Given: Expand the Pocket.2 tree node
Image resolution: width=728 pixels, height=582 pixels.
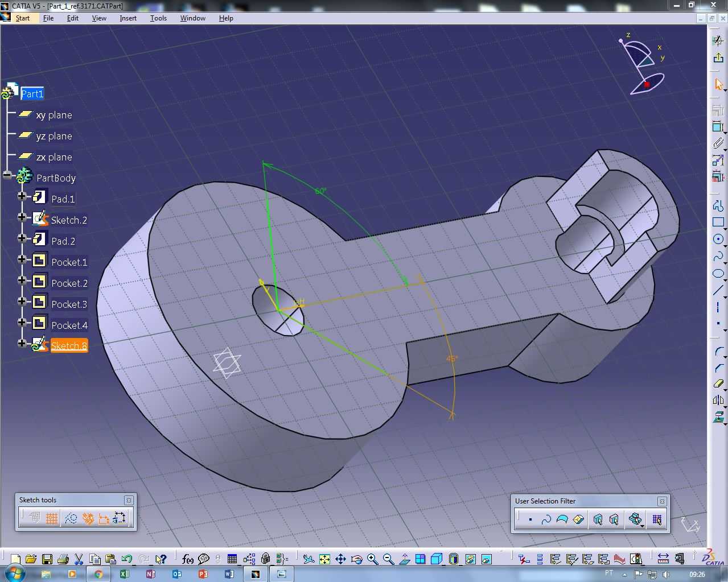Looking at the screenshot, I should [22, 280].
